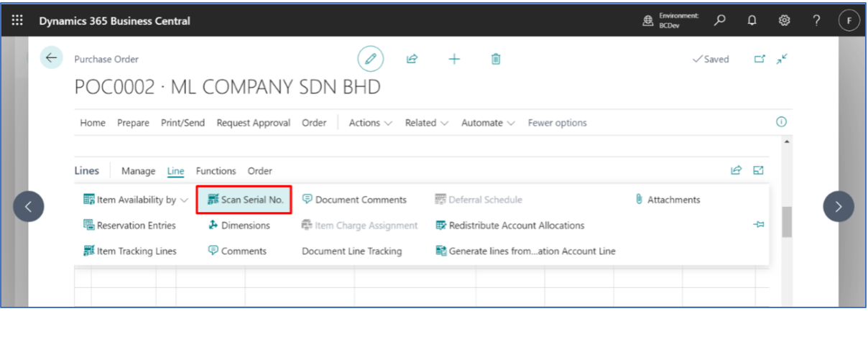Click the trash delete icon
Screen dimensions: 868x357
496,59
